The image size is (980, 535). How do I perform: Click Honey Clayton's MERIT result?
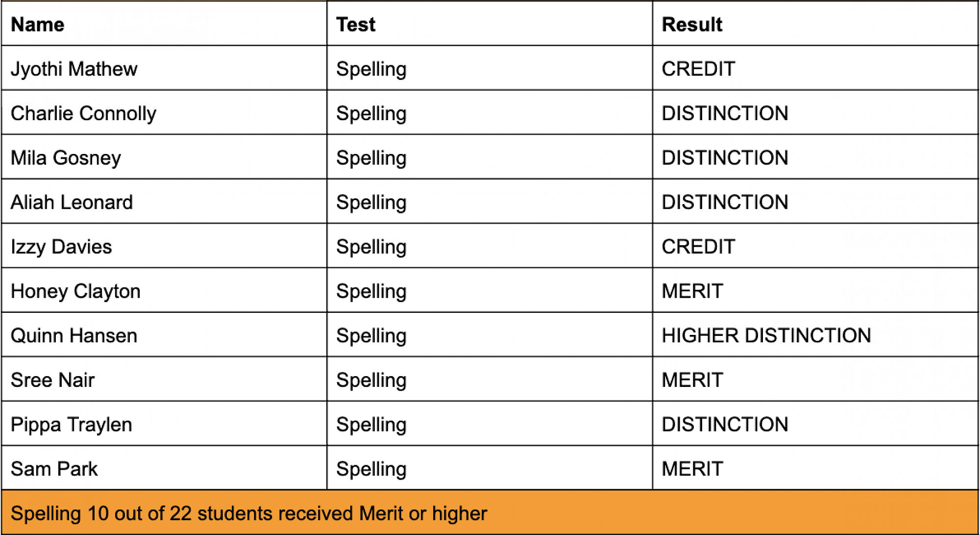pos(692,291)
